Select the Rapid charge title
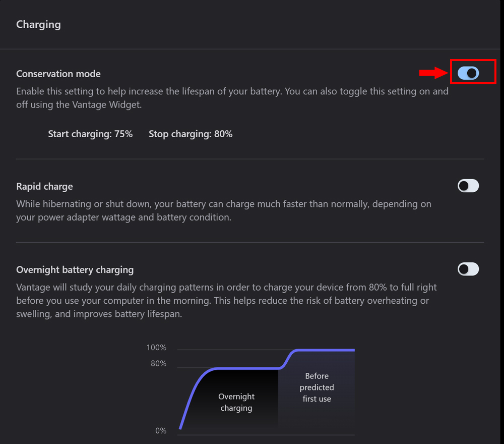504x444 pixels. click(44, 186)
